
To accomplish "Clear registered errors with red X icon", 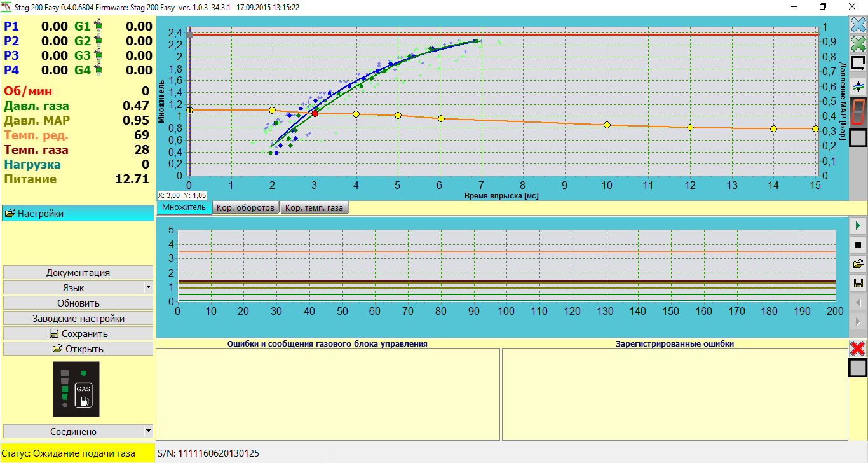I will click(x=858, y=348).
